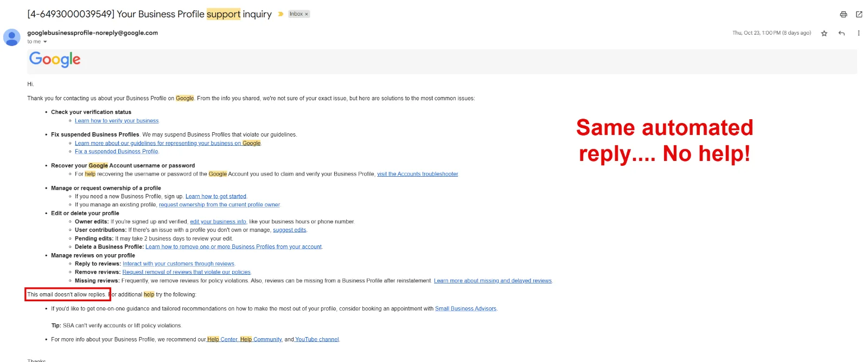Star this Google support email
The image size is (868, 362).
click(824, 34)
